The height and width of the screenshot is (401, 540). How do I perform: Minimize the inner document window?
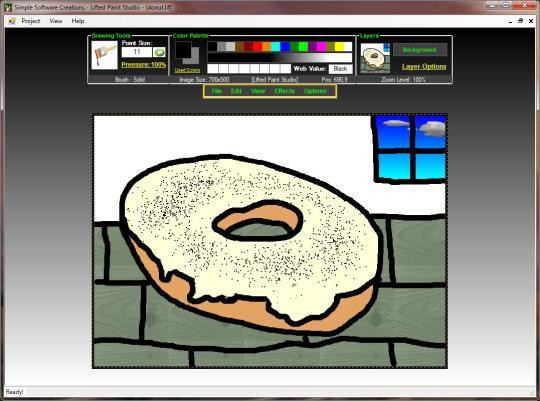510,21
